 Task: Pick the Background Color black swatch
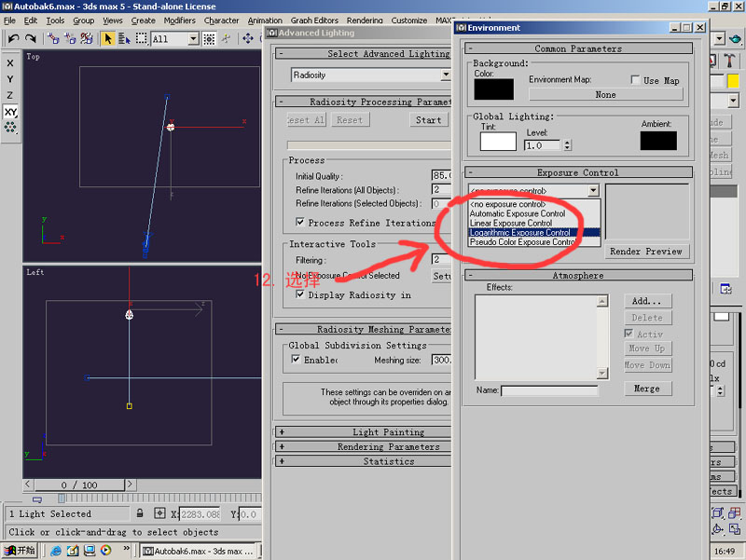pos(494,89)
